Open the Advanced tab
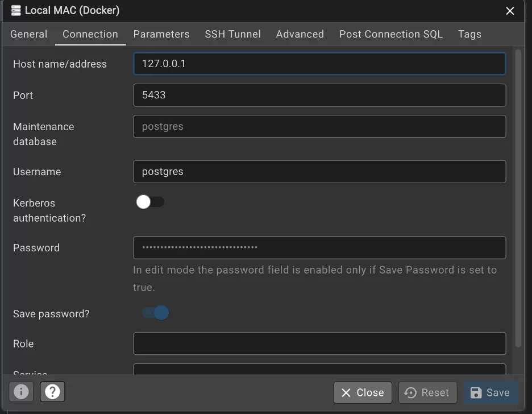The image size is (532, 414). [300, 34]
